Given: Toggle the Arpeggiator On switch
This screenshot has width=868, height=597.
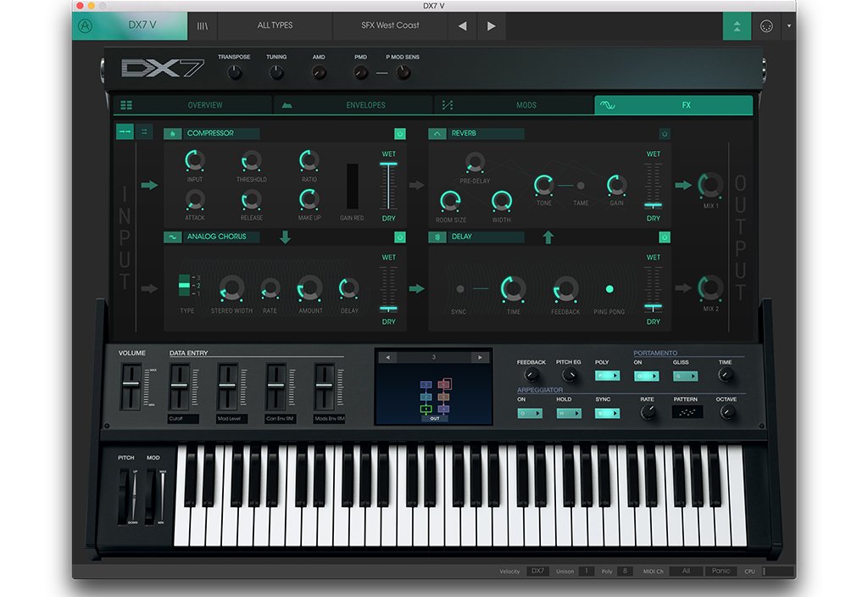Looking at the screenshot, I should point(530,413).
